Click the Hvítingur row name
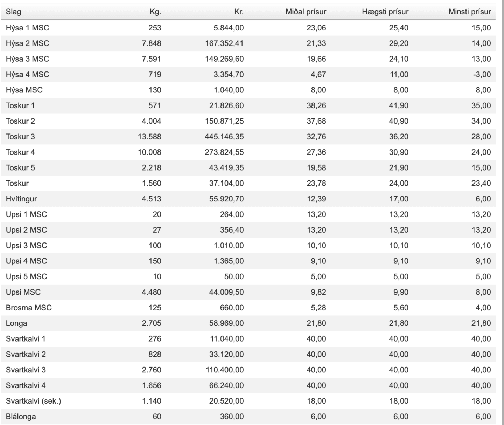 point(21,199)
